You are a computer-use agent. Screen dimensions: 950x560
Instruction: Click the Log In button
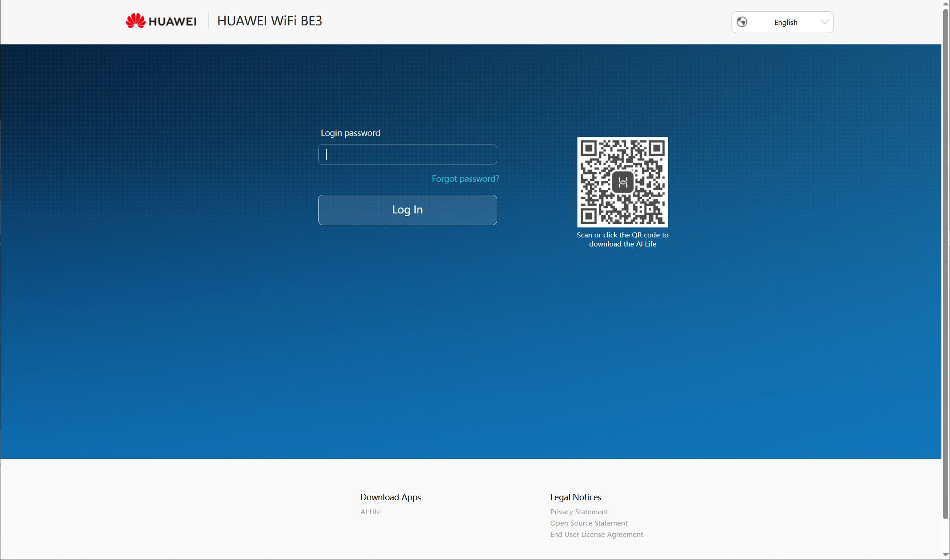point(407,210)
